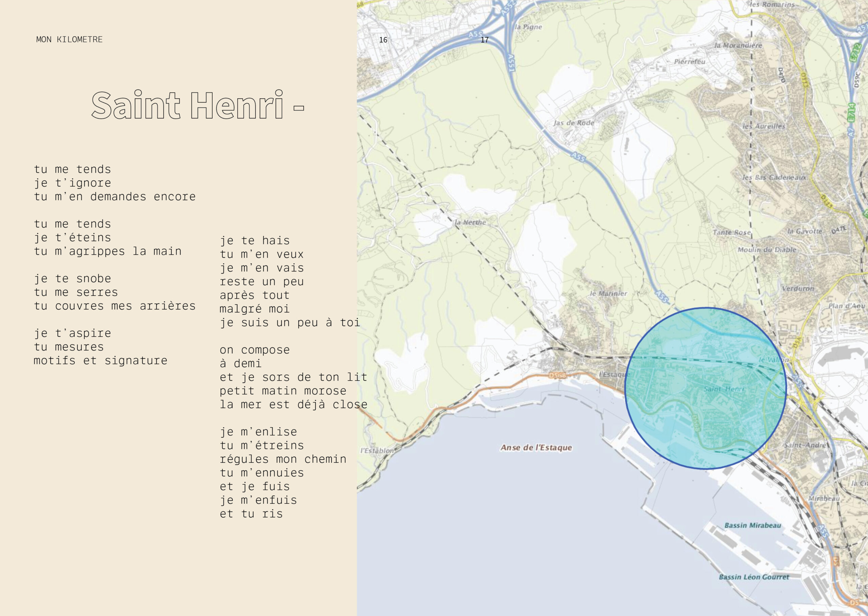The image size is (868, 616).
Task: Select the "Bassin Mirabeau" harbour label
Action: point(753,525)
